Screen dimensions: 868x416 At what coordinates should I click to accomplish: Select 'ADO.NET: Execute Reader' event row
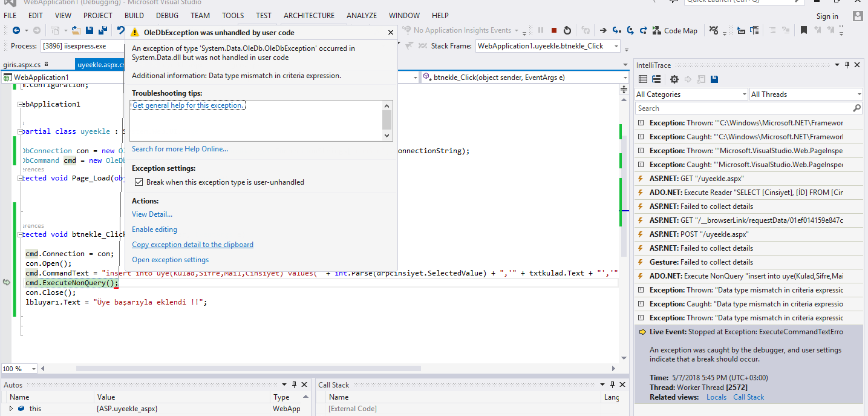pyautogui.click(x=749, y=193)
